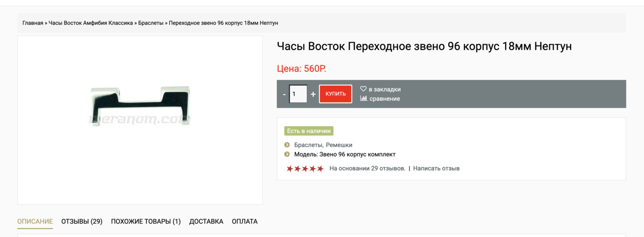
Task: Click the Цена: 560Р. price text
Action: coord(301,69)
